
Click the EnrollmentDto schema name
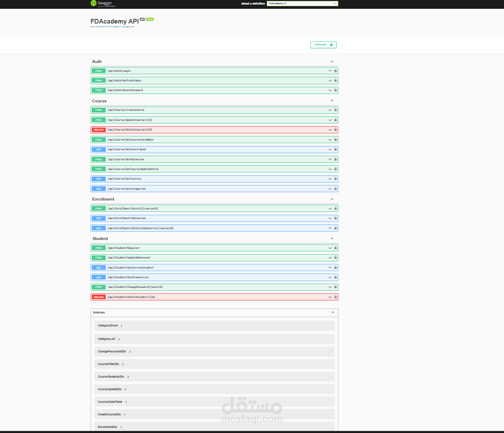pyautogui.click(x=108, y=427)
